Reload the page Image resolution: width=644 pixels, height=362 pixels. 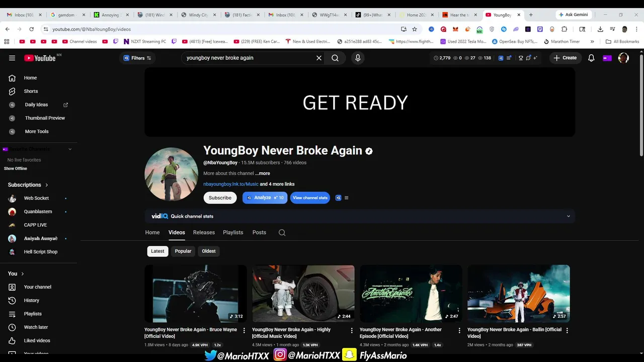click(x=31, y=29)
